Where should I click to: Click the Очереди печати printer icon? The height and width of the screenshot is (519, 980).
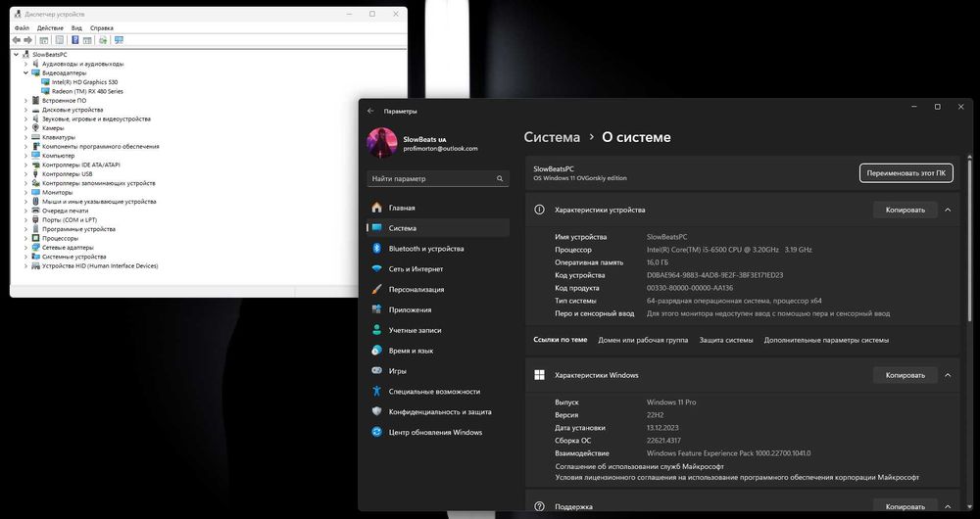[35, 211]
